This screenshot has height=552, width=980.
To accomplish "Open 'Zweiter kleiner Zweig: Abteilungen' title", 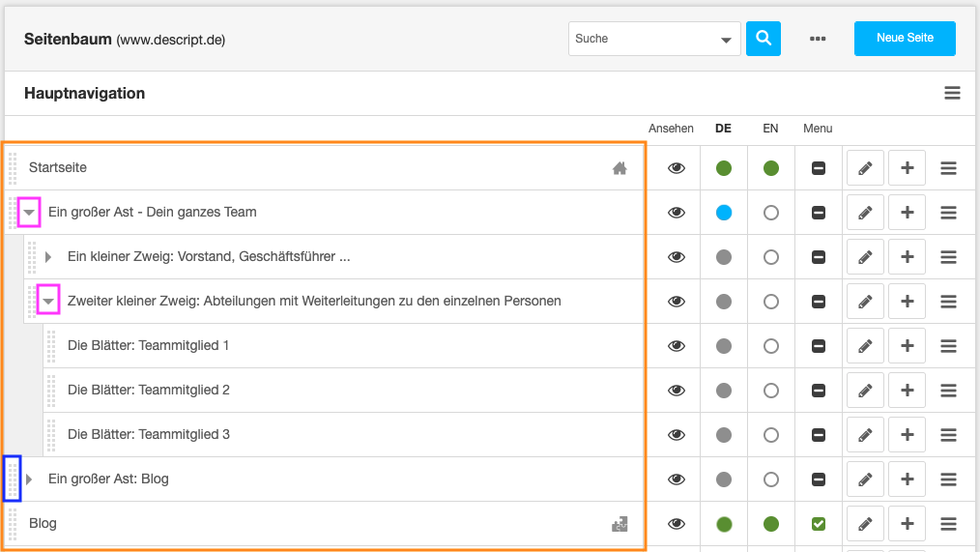I will tap(314, 302).
